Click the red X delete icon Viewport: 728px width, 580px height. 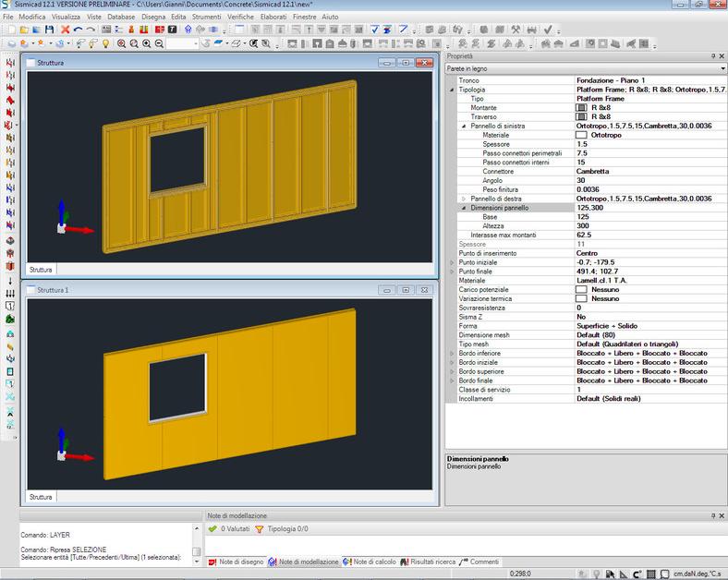[x=65, y=30]
